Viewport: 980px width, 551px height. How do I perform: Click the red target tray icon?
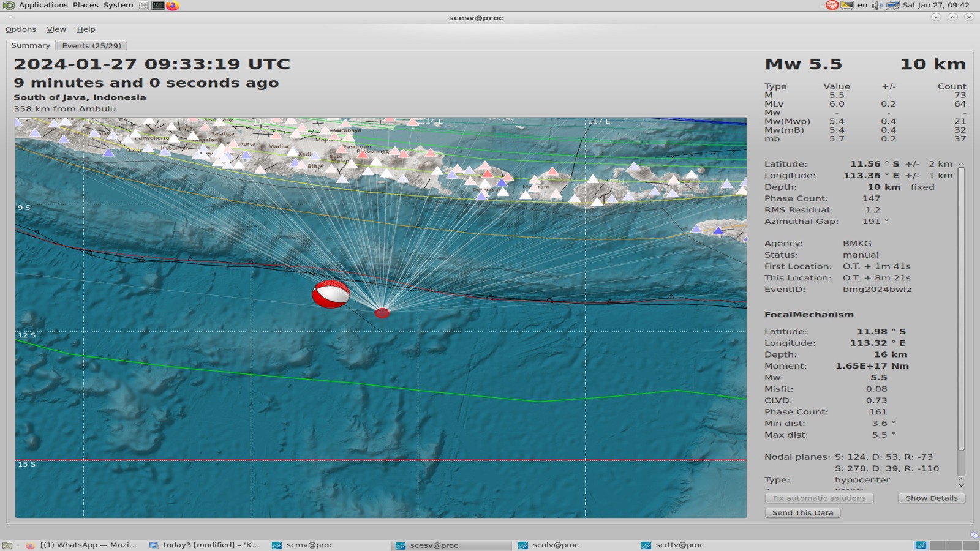832,6
